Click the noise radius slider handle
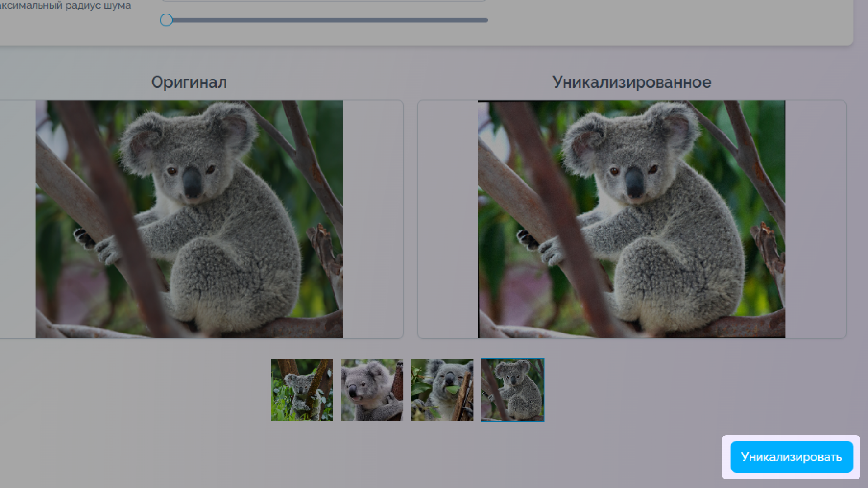 point(166,20)
